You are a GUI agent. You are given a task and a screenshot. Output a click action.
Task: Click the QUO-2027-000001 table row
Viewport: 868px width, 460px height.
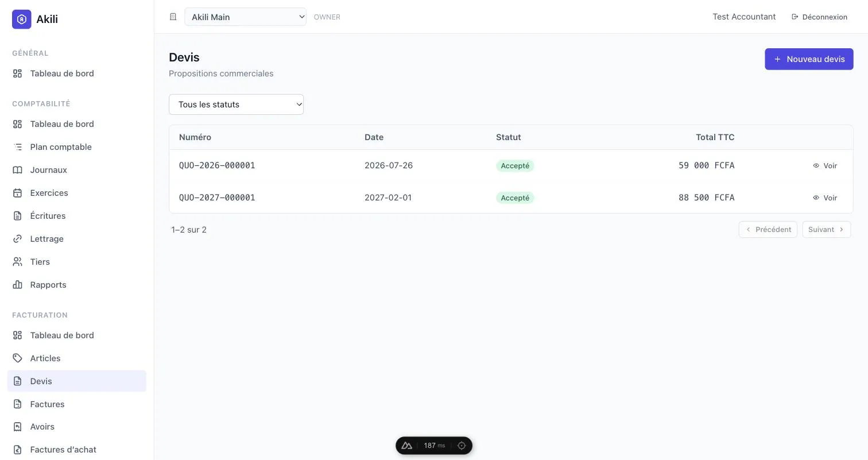point(511,198)
